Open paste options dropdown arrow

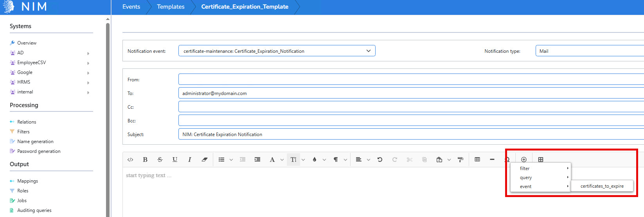[449, 160]
